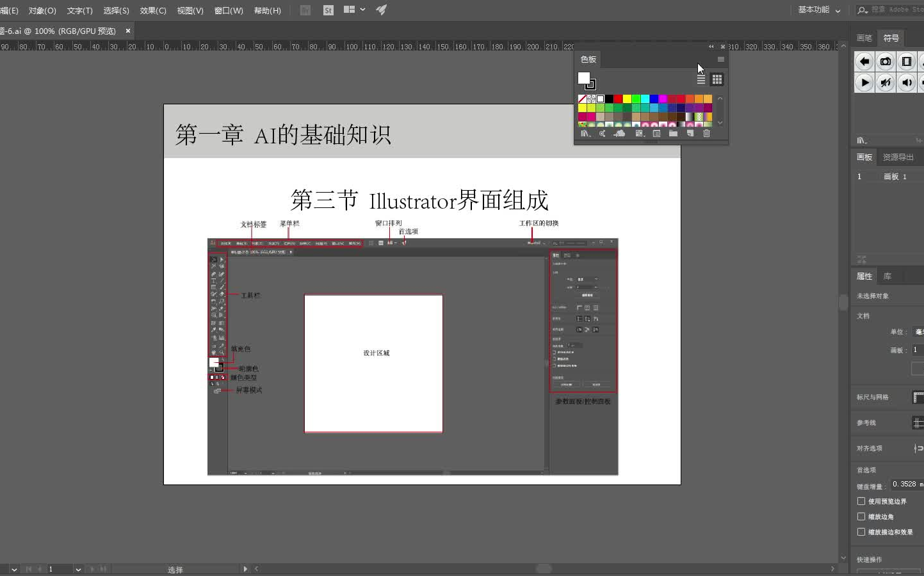Select the camera symbol
924x576 pixels.
(886, 61)
